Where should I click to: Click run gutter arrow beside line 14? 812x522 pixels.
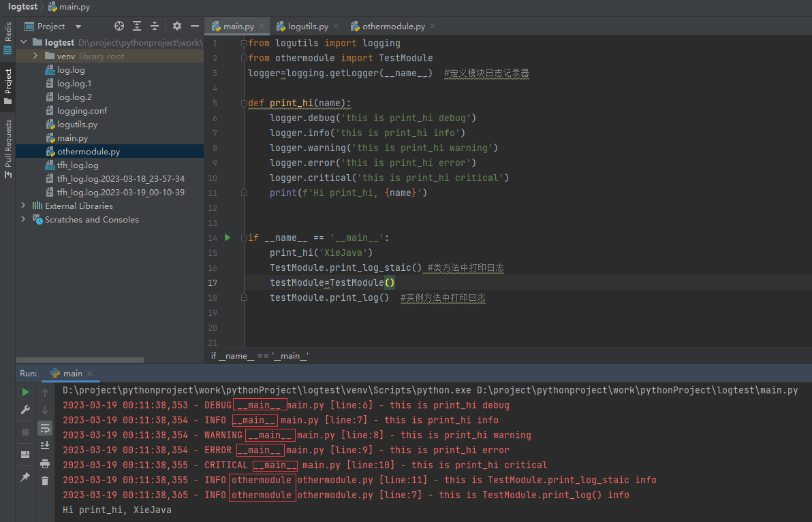point(228,238)
